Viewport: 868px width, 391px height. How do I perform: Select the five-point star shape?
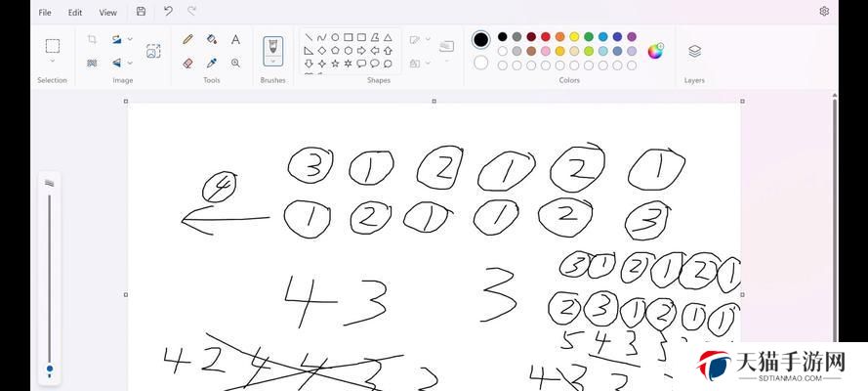(x=335, y=64)
